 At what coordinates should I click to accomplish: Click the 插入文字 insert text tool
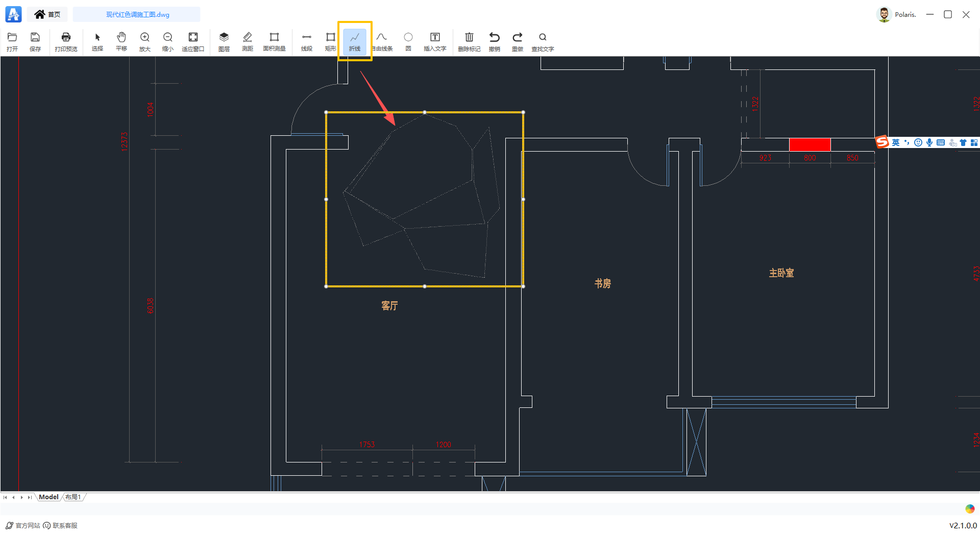tap(434, 41)
